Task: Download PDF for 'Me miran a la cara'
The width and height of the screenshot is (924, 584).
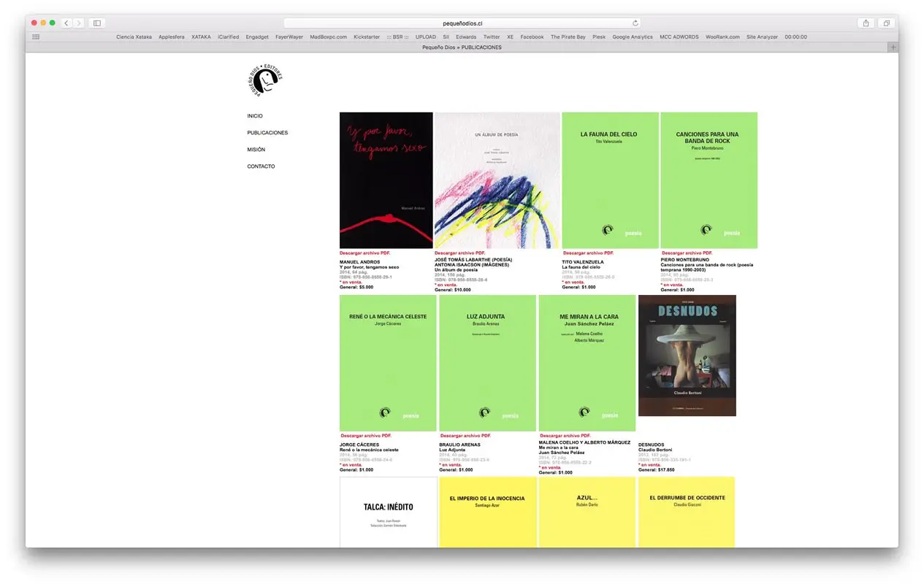Action: pyautogui.click(x=565, y=436)
